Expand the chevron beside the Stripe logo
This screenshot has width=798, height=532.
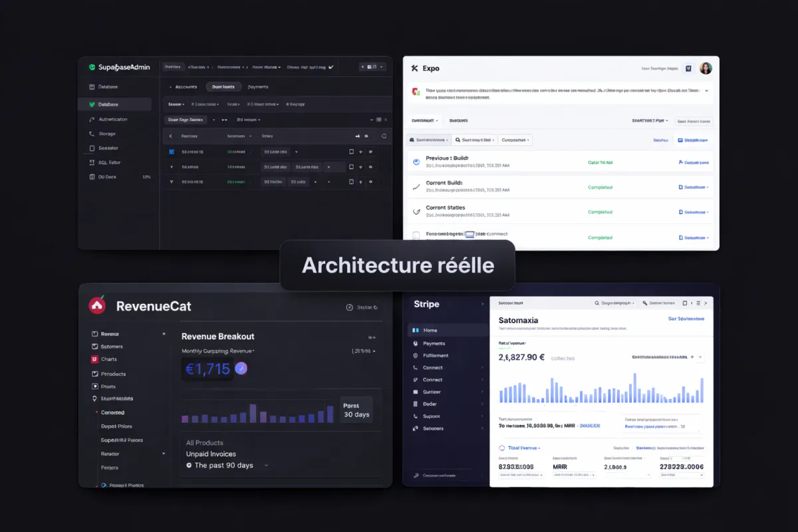pyautogui.click(x=483, y=304)
